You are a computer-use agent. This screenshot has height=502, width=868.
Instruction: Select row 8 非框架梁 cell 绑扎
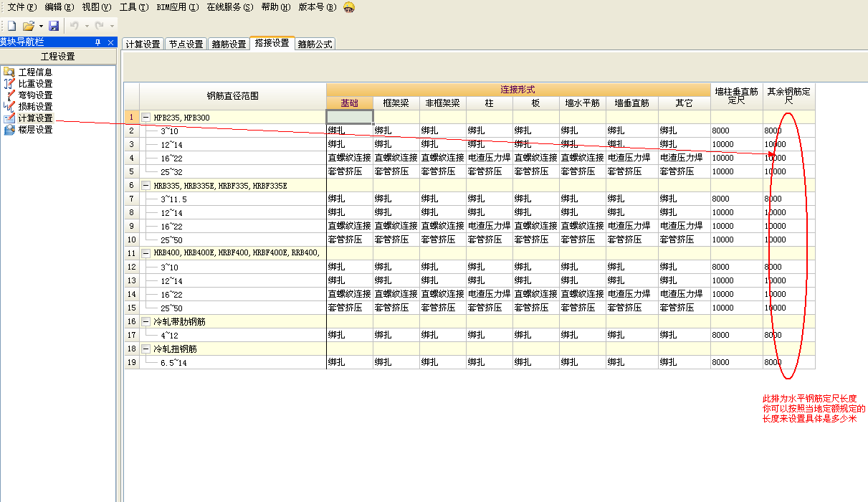[443, 212]
